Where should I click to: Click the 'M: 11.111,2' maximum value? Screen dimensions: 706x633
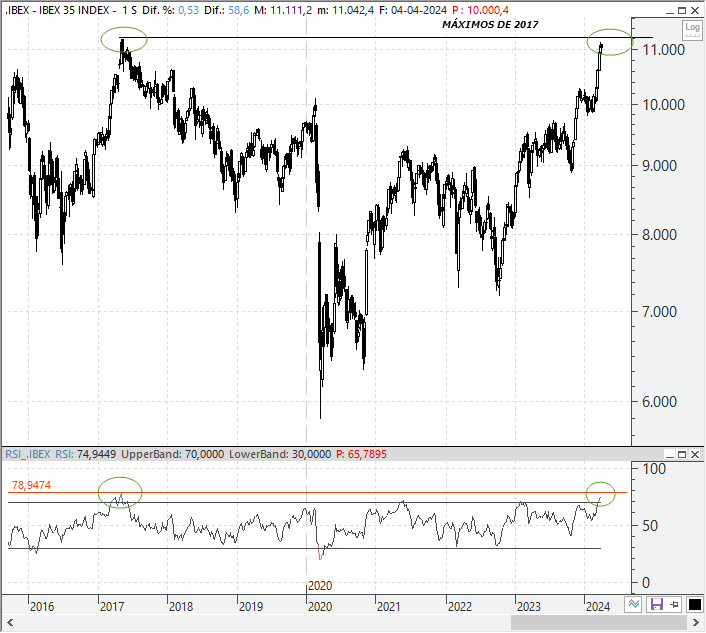[x=283, y=10]
